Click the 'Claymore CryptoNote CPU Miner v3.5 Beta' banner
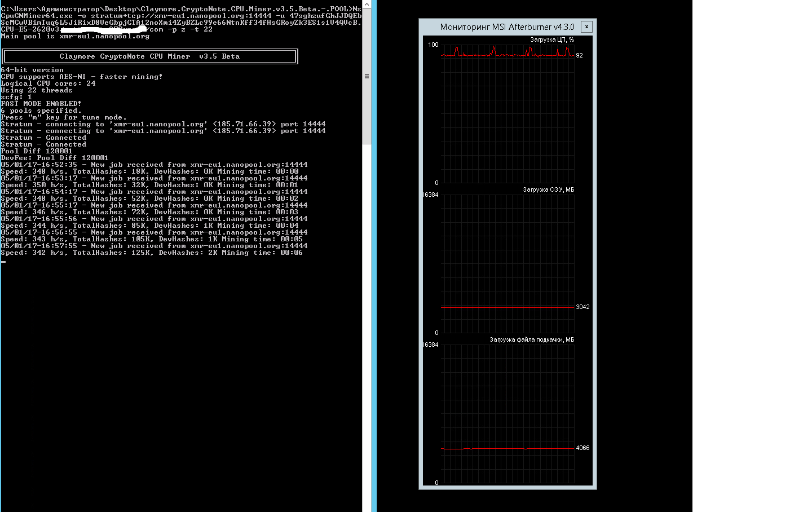The height and width of the screenshot is (512, 812). tap(149, 56)
